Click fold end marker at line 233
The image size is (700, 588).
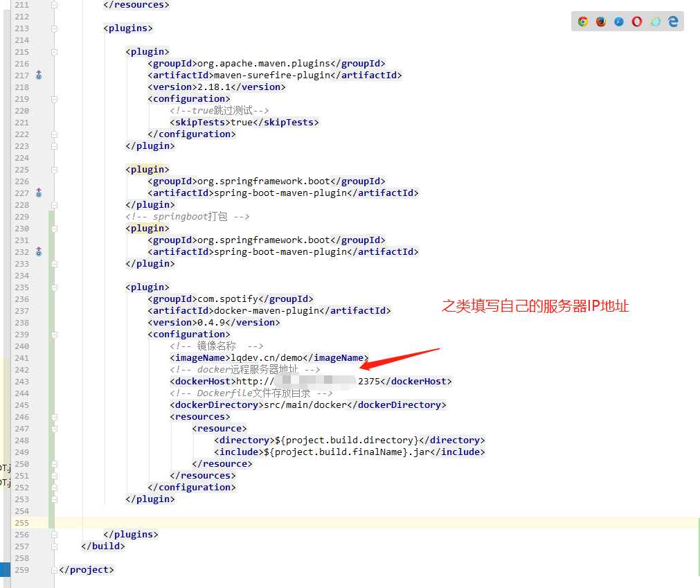click(x=54, y=264)
